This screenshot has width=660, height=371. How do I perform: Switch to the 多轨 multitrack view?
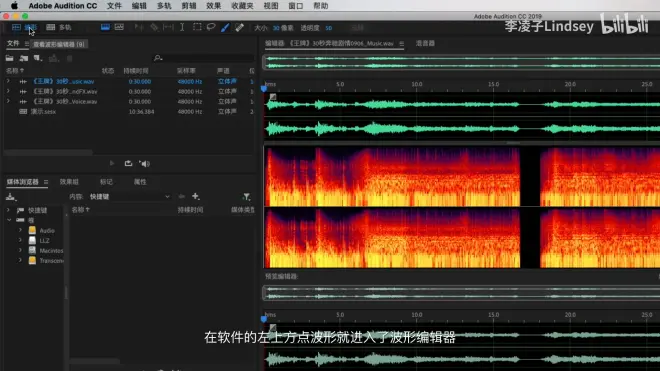tap(59, 27)
